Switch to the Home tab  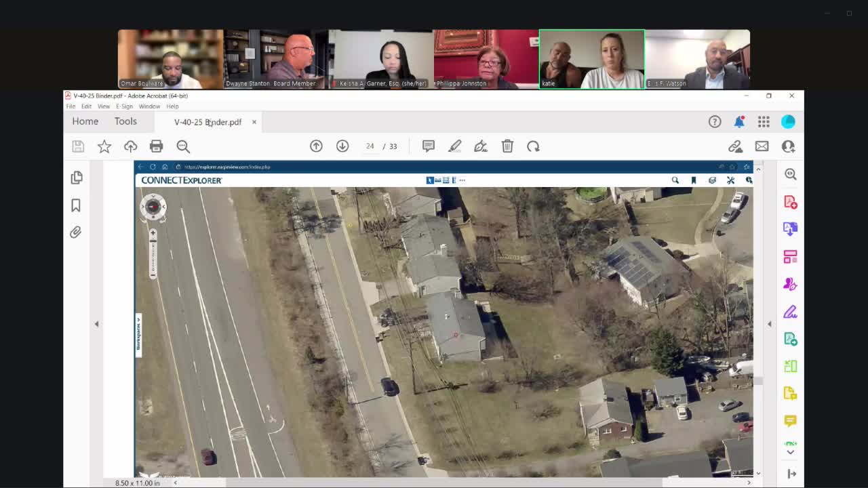click(x=85, y=121)
